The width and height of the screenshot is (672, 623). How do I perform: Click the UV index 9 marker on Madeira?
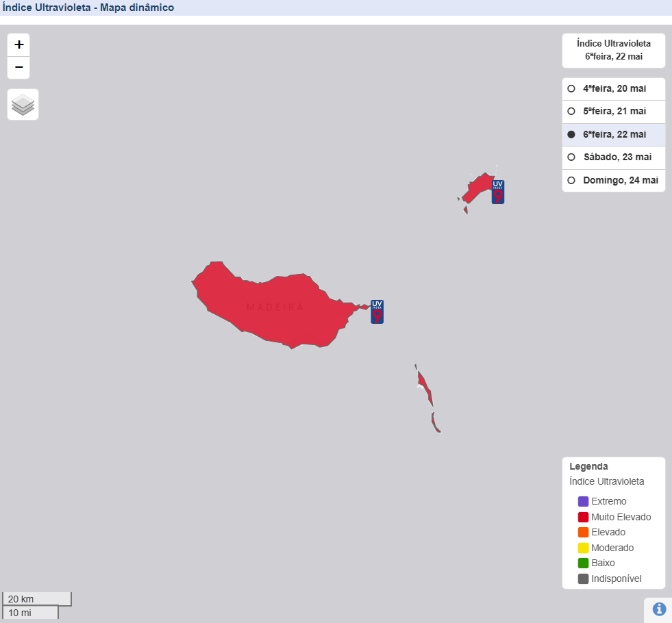[377, 311]
